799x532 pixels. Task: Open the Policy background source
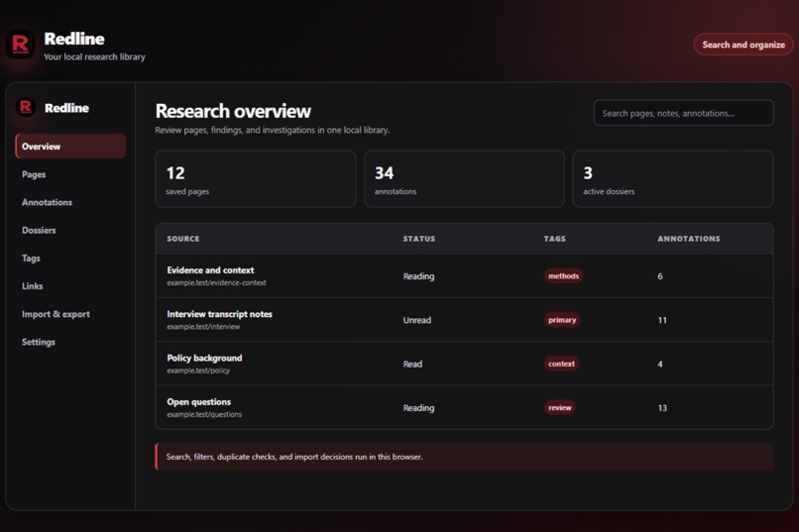[x=204, y=358]
